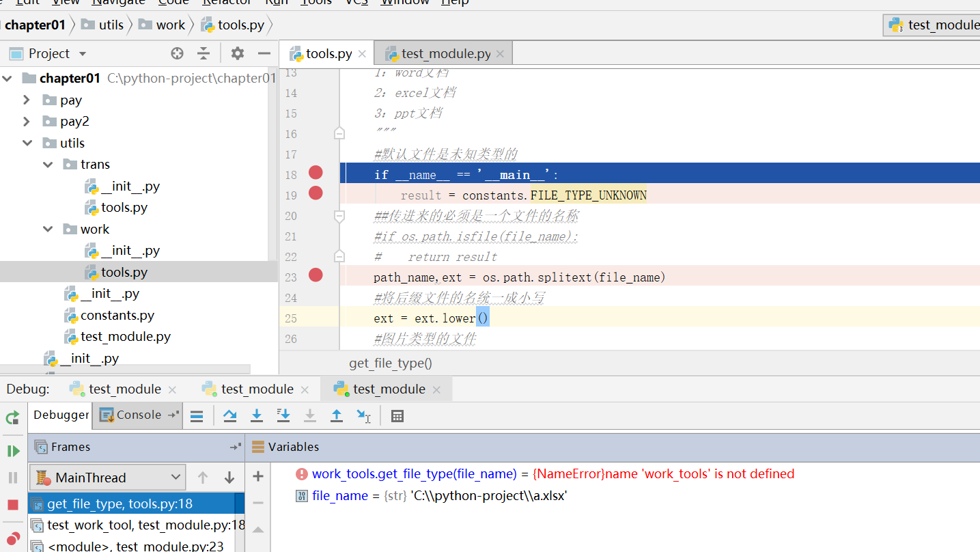Select the work_tools.get_file_type NameError watch
Image resolution: width=980 pixels, height=552 pixels.
coord(544,474)
